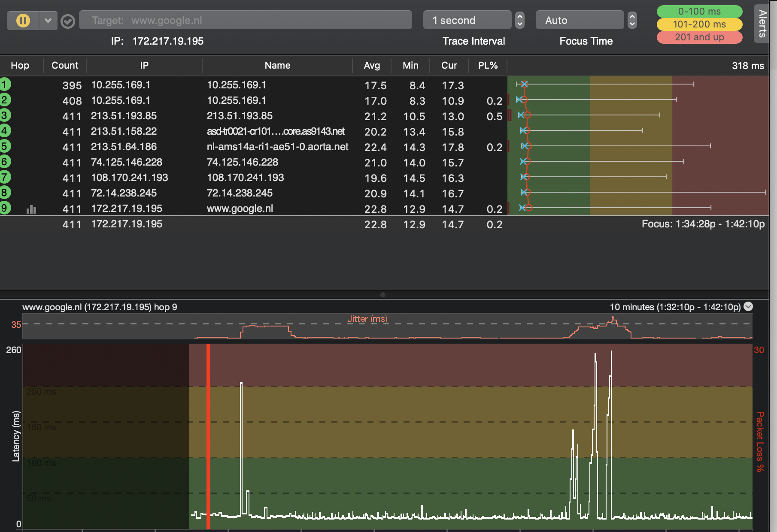The height and width of the screenshot is (532, 777).
Task: Select the www.google.nl hop 9 row
Action: click(x=240, y=209)
